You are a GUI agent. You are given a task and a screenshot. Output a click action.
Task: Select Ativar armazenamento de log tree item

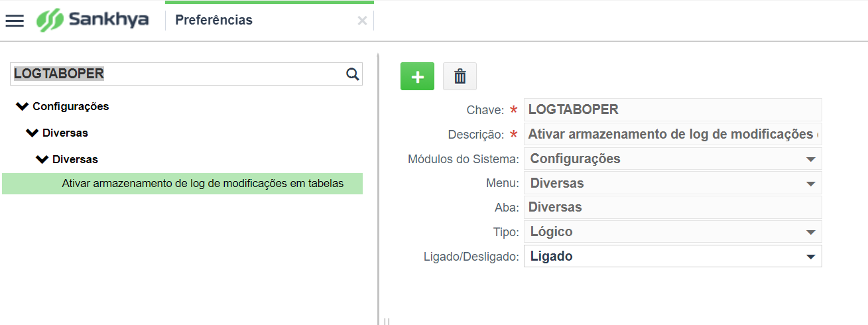tap(182, 184)
